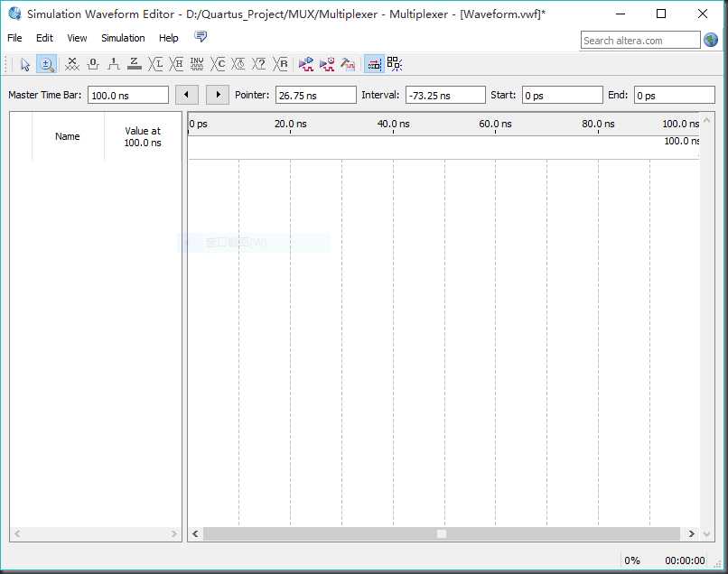Apply Weak Low (L) value

(155, 64)
